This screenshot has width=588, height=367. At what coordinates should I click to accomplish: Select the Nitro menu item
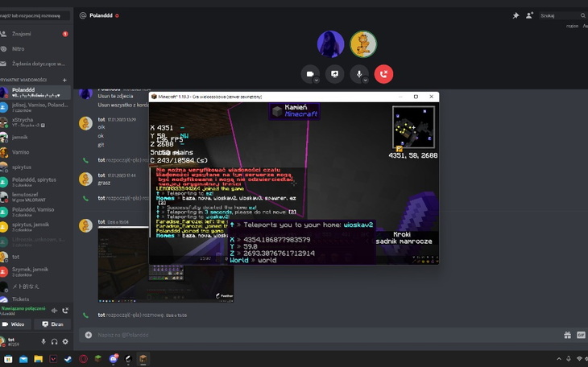click(x=19, y=48)
